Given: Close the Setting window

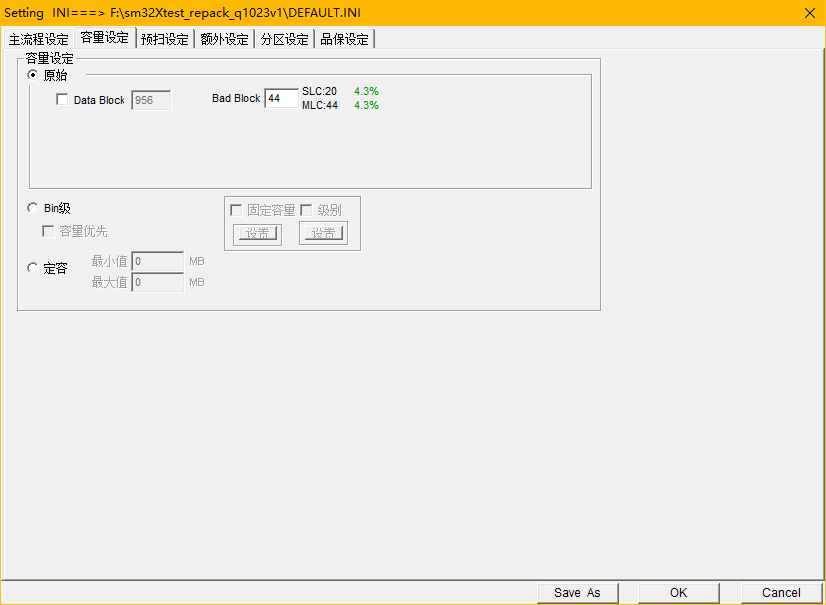Looking at the screenshot, I should click(x=810, y=13).
